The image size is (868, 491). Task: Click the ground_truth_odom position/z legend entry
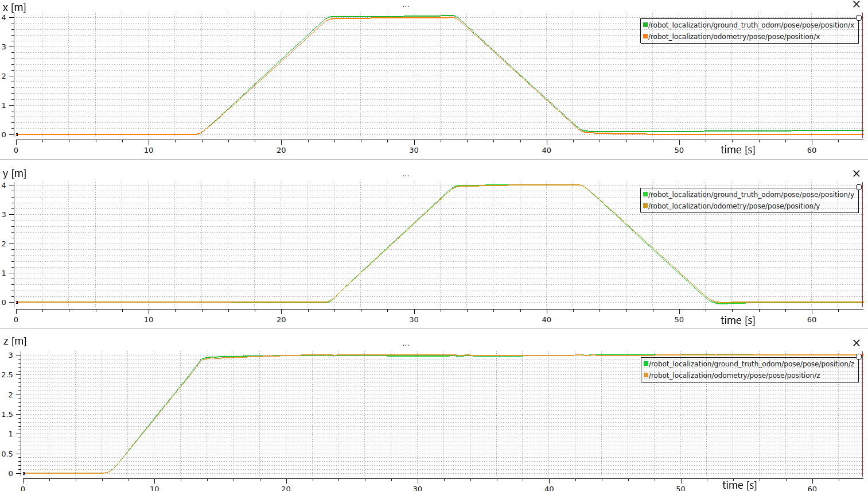pos(752,364)
